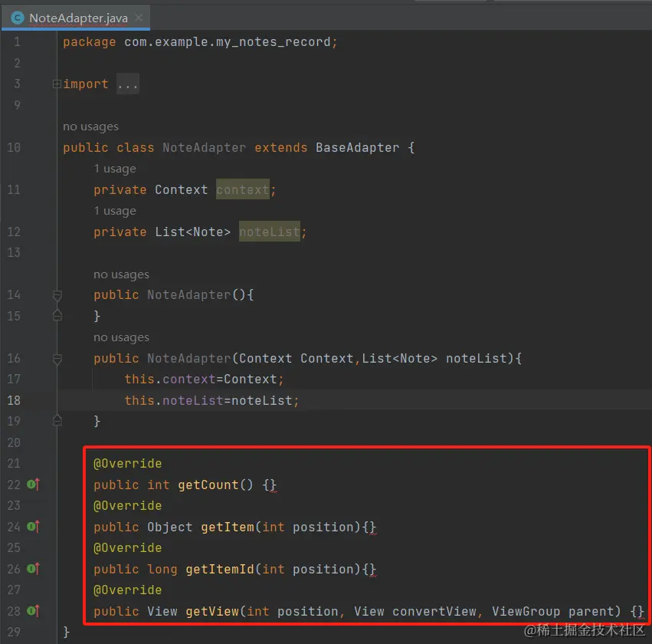Click the ViewGroup parent parameter

553,611
